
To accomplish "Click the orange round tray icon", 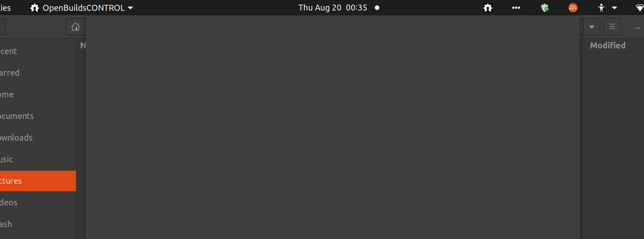I will [573, 7].
